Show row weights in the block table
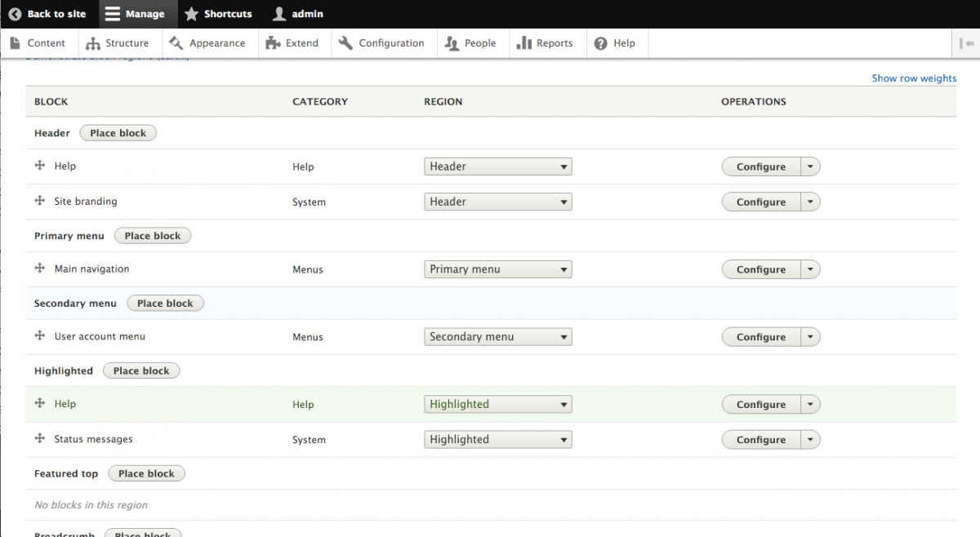 [x=914, y=78]
